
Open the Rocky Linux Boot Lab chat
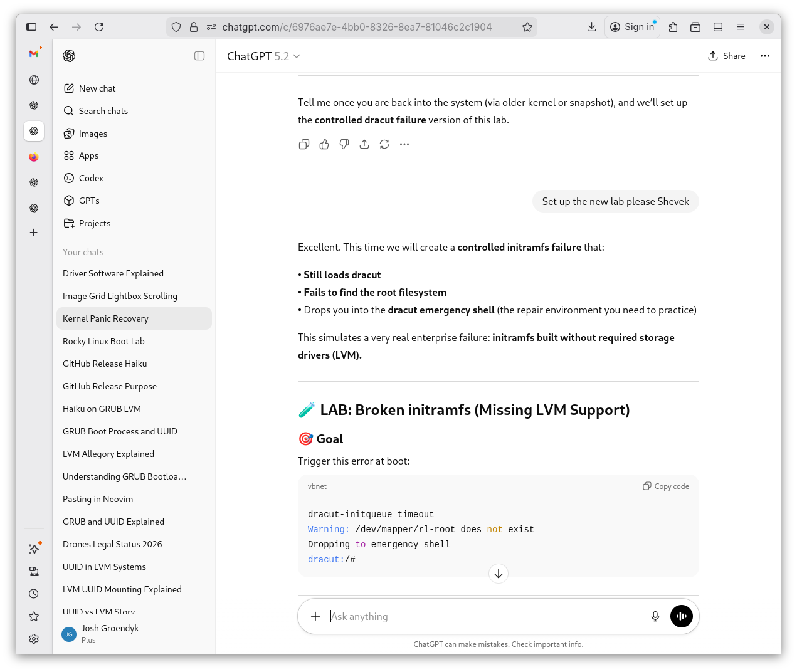tap(103, 341)
